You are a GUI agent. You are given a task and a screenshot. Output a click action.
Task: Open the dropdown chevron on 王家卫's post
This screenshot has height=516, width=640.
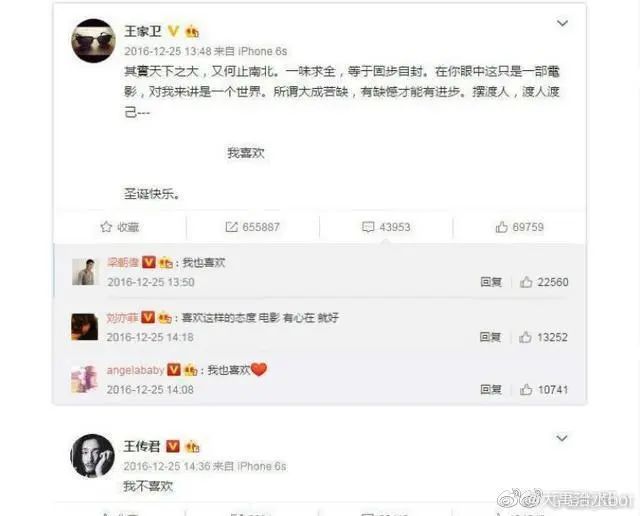pos(562,23)
